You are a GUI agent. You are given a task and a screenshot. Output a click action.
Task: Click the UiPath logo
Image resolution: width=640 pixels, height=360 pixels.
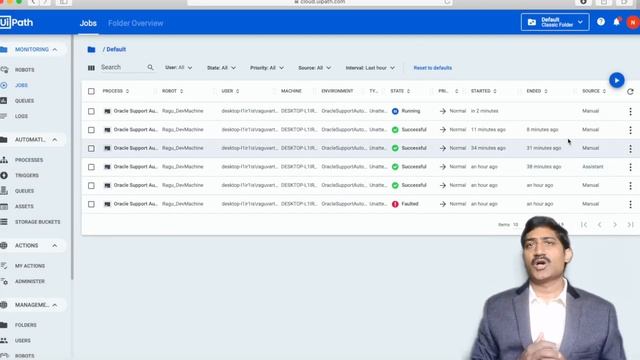coord(16,22)
